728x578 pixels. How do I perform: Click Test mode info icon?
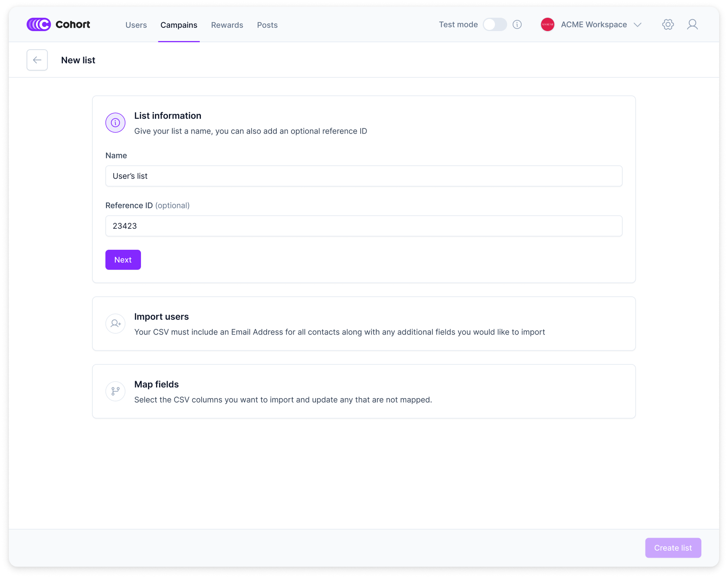click(517, 24)
